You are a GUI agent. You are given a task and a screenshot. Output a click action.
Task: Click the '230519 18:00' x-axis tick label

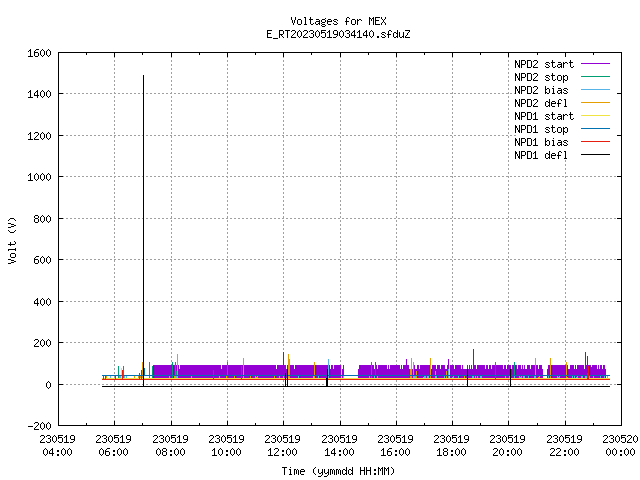(x=451, y=445)
